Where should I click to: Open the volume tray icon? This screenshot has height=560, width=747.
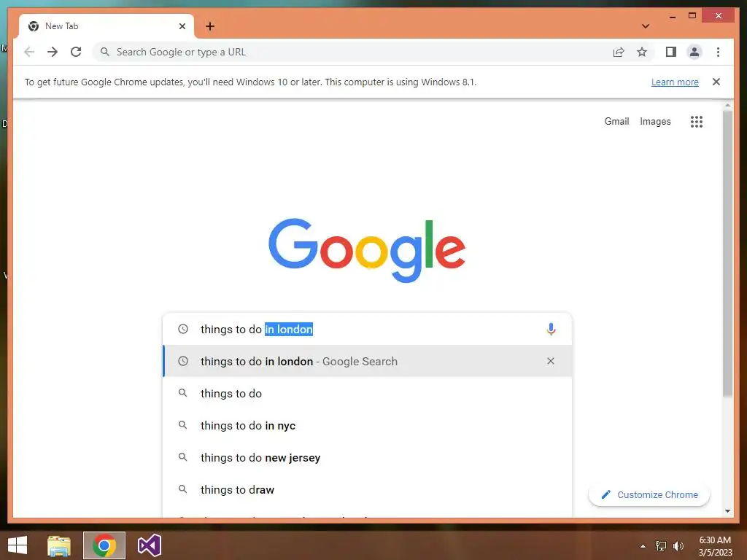(678, 546)
